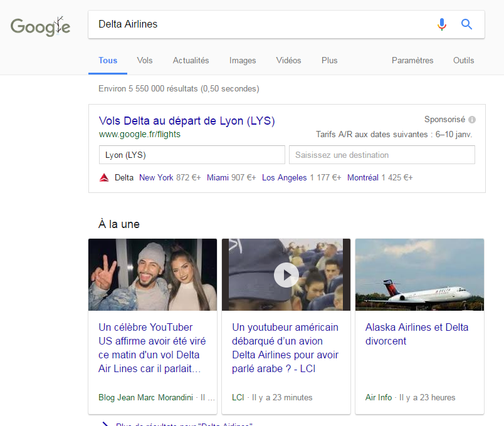This screenshot has height=426, width=504.
Task: Click the New York flight destination link
Action: (x=156, y=178)
